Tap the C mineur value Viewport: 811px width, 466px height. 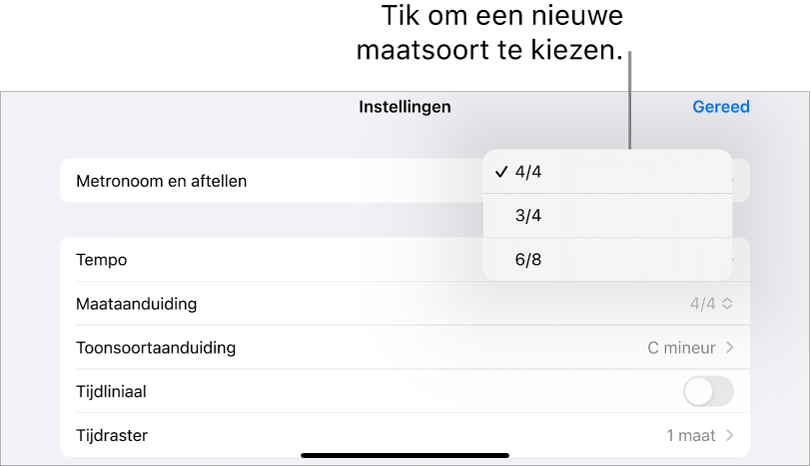(681, 348)
